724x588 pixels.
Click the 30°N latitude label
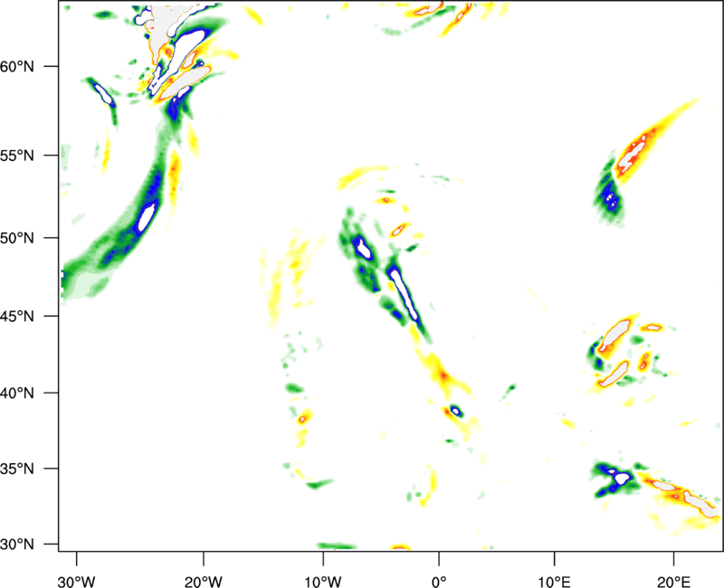17,545
